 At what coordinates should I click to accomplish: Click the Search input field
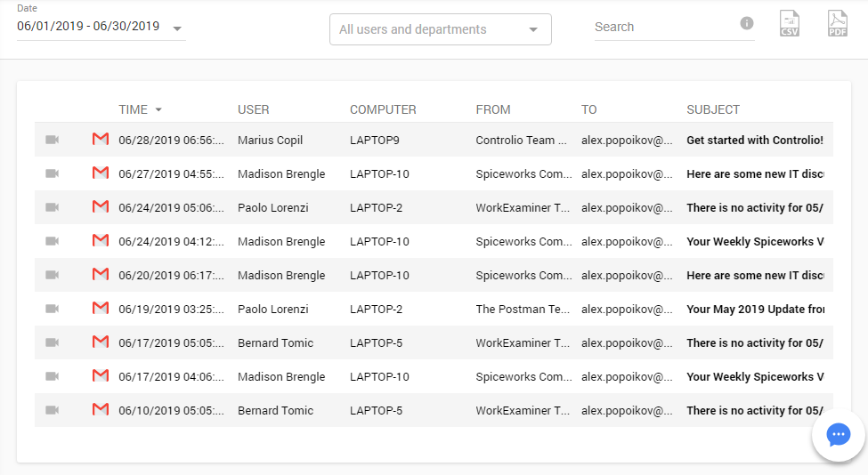tap(663, 27)
